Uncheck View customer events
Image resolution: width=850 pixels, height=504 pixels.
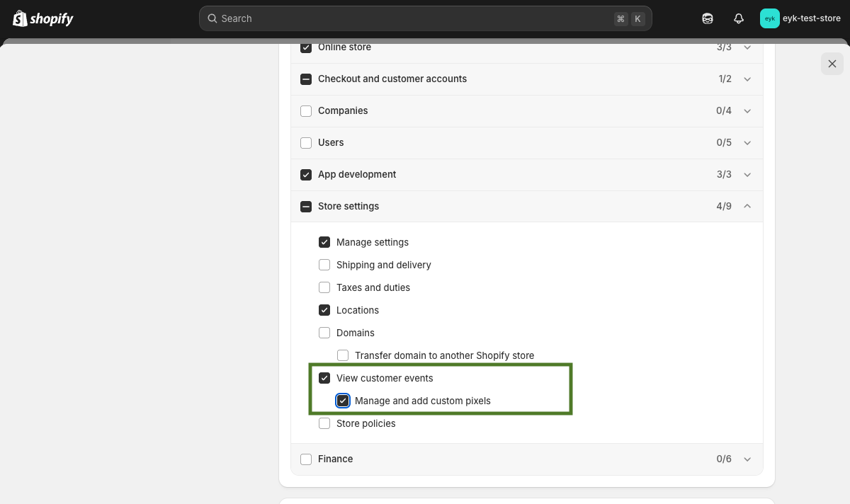(324, 378)
